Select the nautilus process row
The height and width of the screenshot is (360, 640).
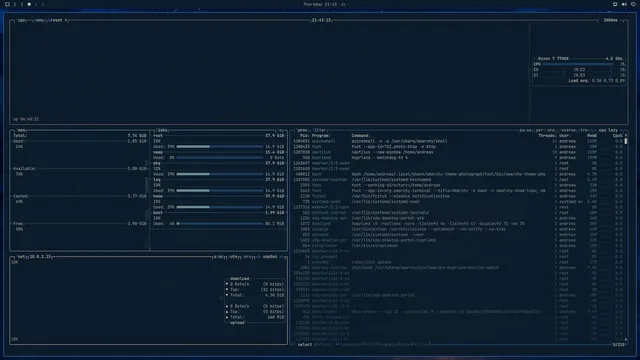pyautogui.click(x=457, y=152)
